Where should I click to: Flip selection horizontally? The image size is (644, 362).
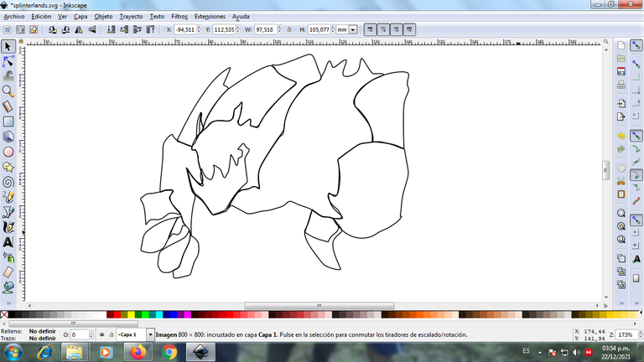pos(79,29)
